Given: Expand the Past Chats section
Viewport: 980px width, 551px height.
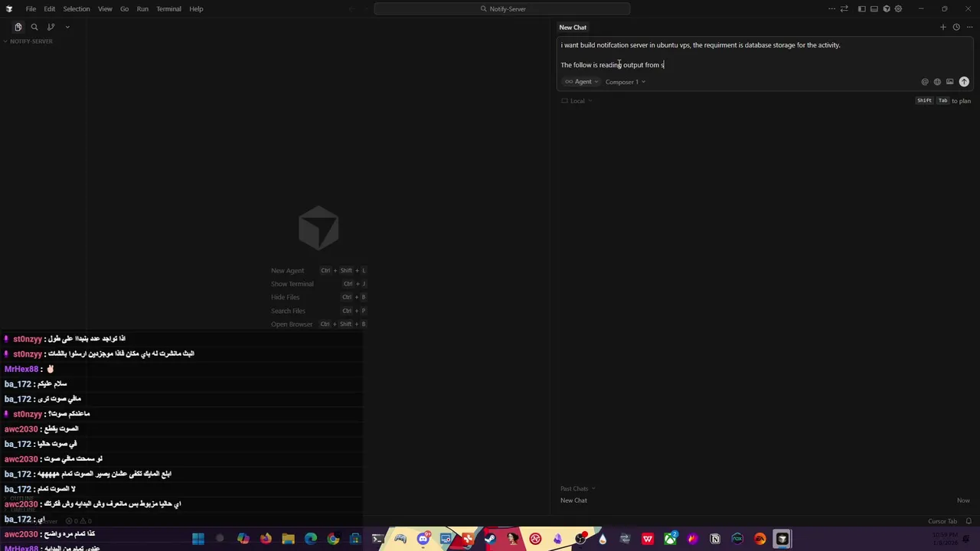Looking at the screenshot, I should pos(577,488).
